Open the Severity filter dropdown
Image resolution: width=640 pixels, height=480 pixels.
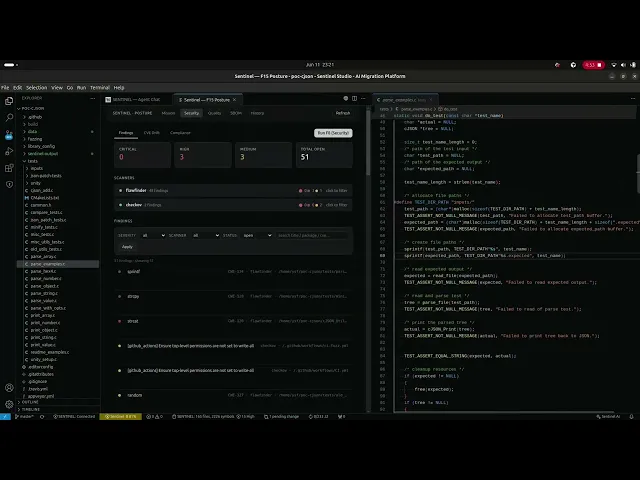click(153, 236)
